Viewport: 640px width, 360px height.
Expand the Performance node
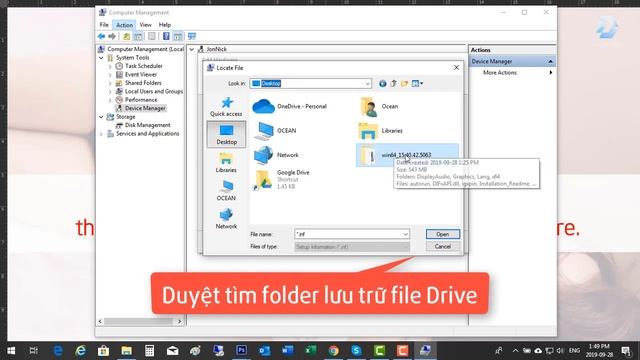coord(110,100)
